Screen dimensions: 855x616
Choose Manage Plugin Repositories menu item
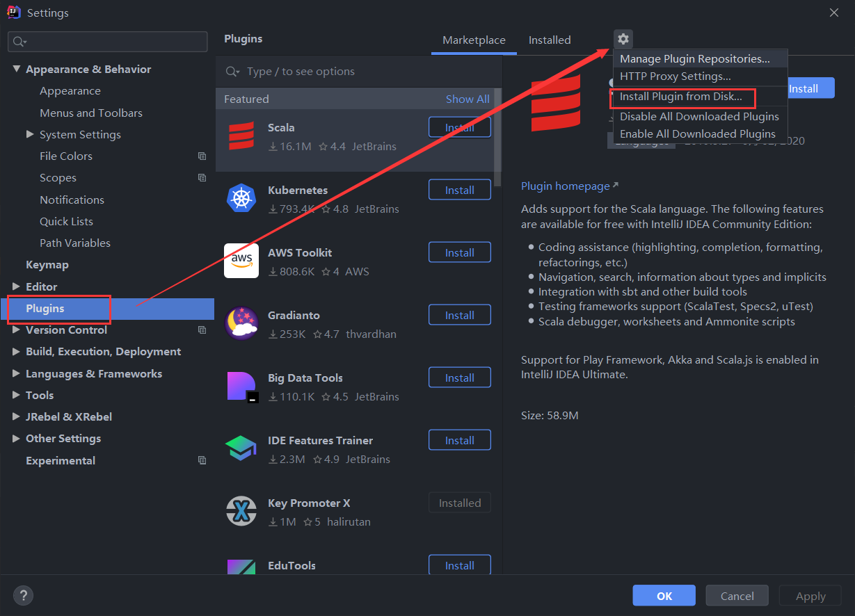(x=699, y=59)
